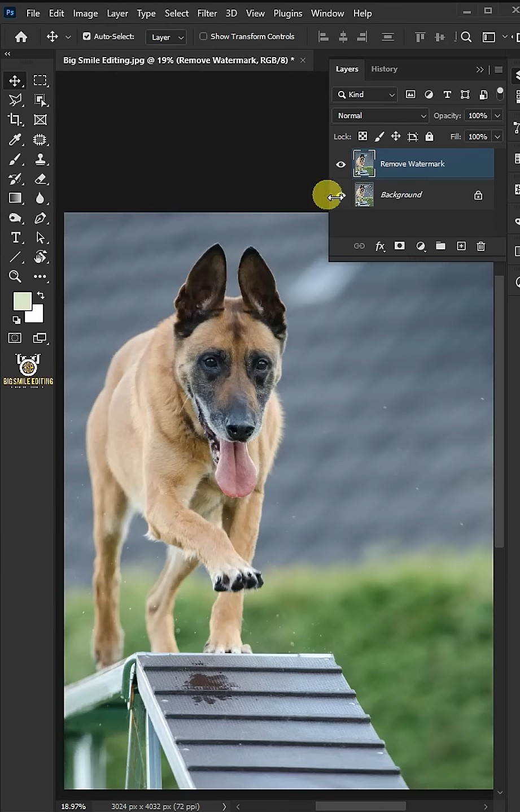This screenshot has height=812, width=520.
Task: Switch to the History tab
Action: 384,69
